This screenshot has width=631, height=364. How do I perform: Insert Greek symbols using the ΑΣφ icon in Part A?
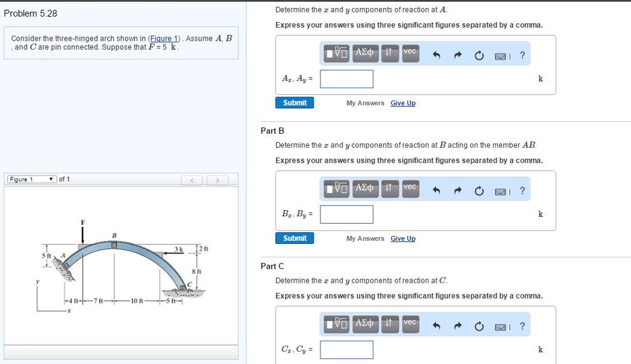pos(364,53)
